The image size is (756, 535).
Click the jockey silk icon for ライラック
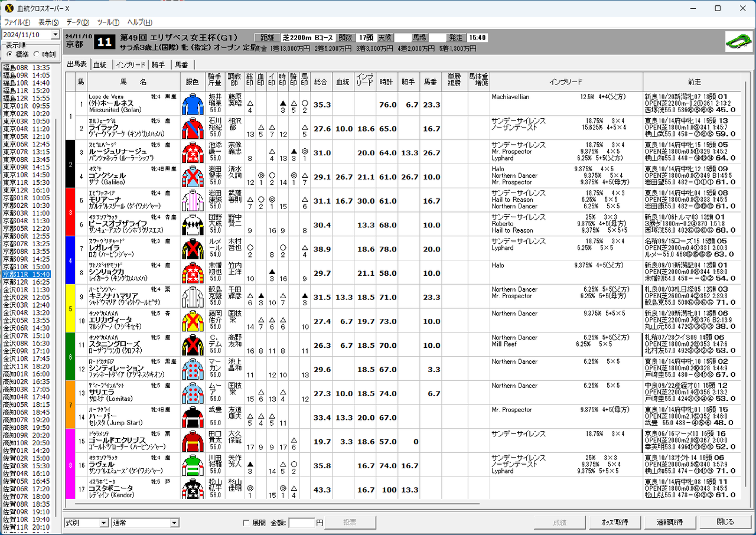[x=192, y=128]
